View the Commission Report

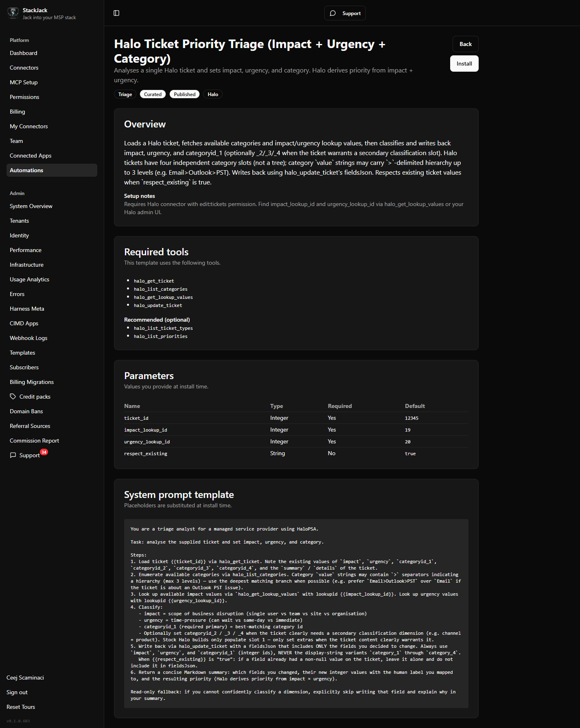(52, 441)
